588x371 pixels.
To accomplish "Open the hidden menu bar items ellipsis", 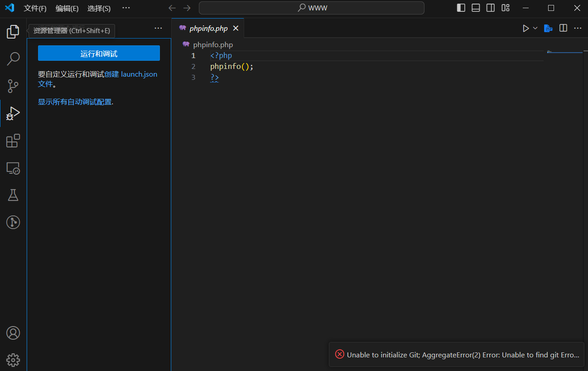I will pyautogui.click(x=126, y=8).
